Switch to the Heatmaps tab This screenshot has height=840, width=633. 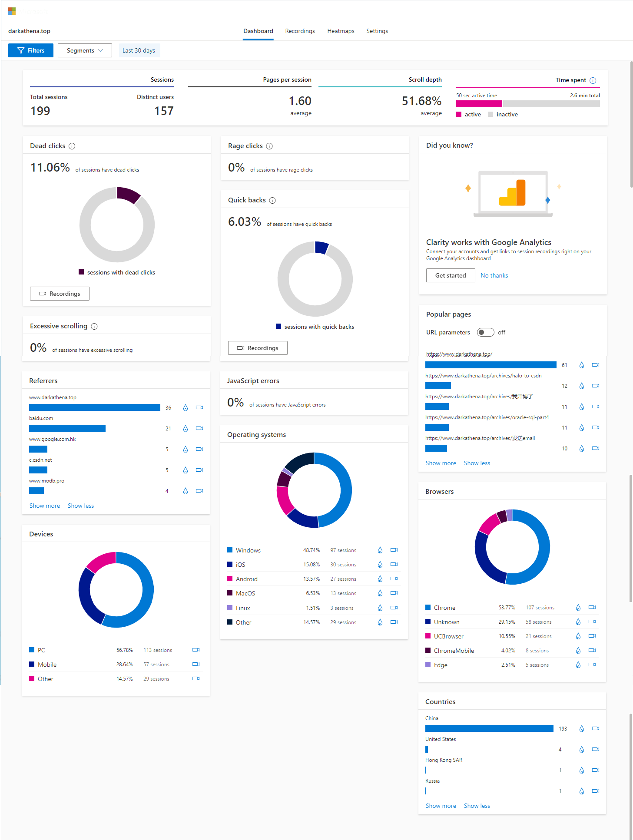tap(341, 31)
